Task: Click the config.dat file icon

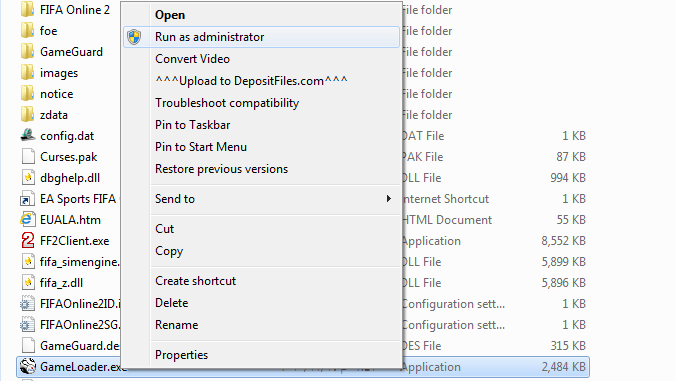Action: click(28, 135)
